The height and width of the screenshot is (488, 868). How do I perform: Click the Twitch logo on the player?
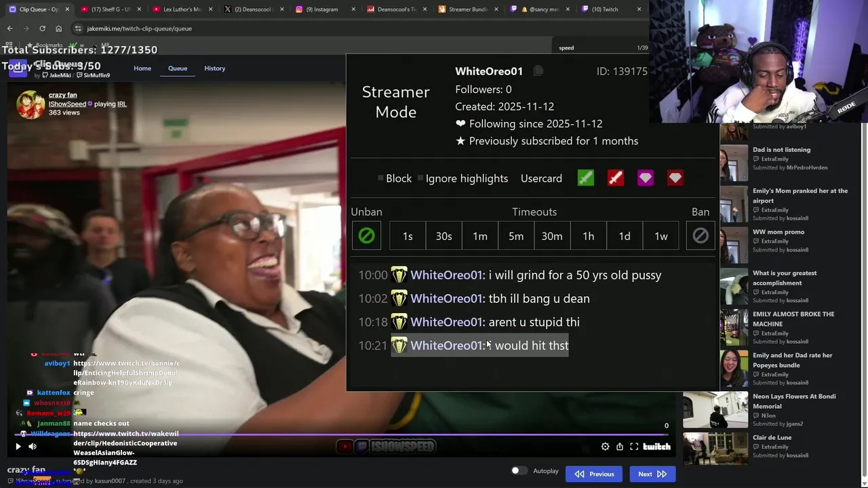coord(656,446)
